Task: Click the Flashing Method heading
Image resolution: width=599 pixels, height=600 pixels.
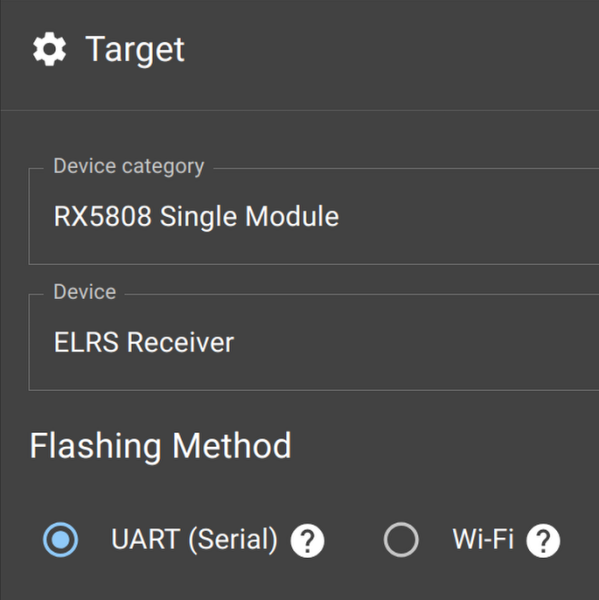Action: coord(160,445)
